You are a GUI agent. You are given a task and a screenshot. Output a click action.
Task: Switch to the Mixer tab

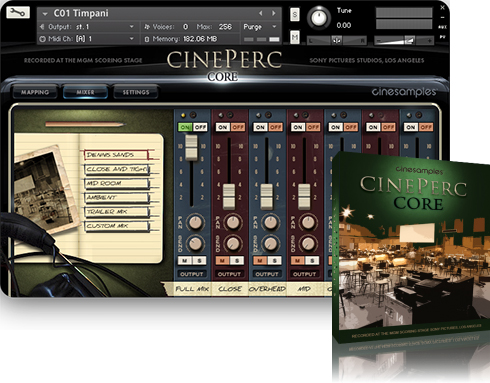point(85,92)
